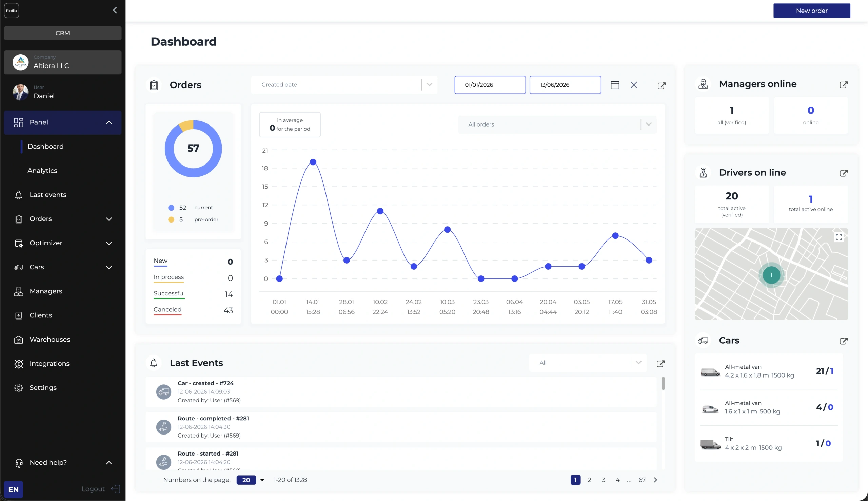Screen dimensions: 868x501
Task: Collapse the Need help? section
Action: (x=109, y=463)
